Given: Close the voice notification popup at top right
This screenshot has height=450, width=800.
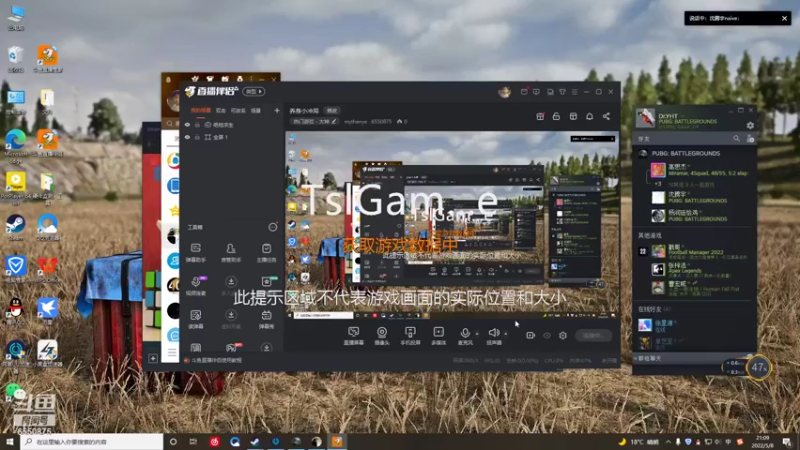Looking at the screenshot, I should 784,18.
